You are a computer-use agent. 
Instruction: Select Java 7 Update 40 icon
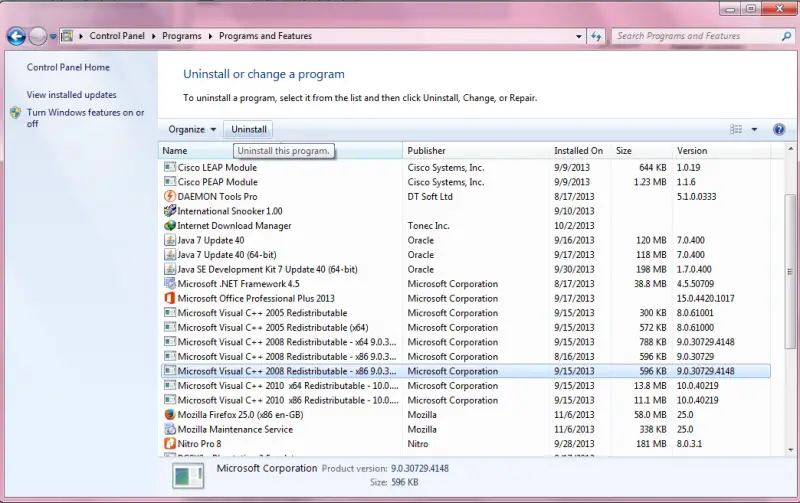tap(169, 240)
